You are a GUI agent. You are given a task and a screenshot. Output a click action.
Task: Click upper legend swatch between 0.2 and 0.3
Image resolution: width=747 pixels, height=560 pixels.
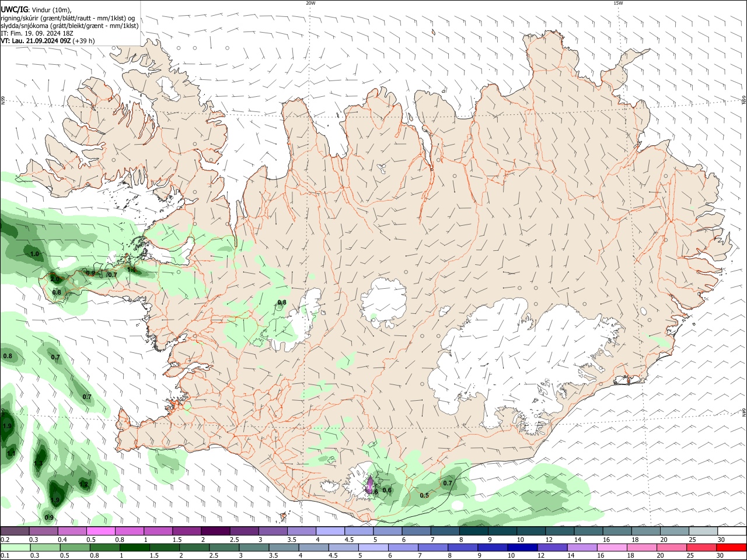click(15, 531)
